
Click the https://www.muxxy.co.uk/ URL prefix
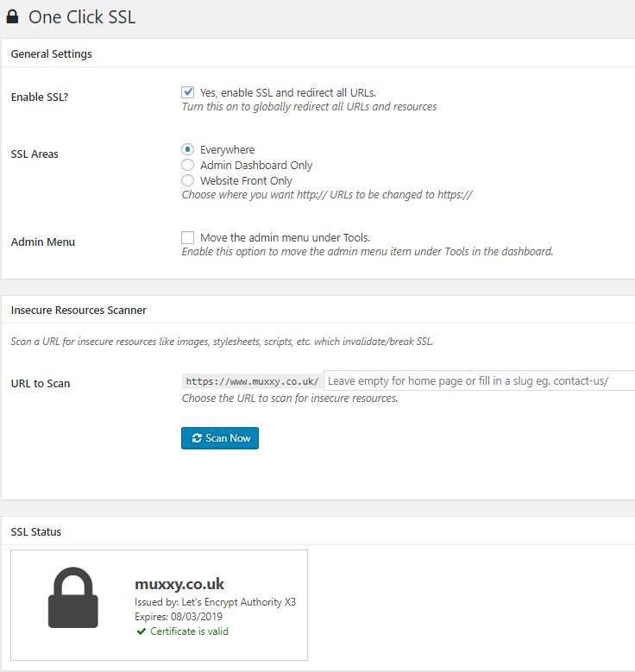(252, 381)
